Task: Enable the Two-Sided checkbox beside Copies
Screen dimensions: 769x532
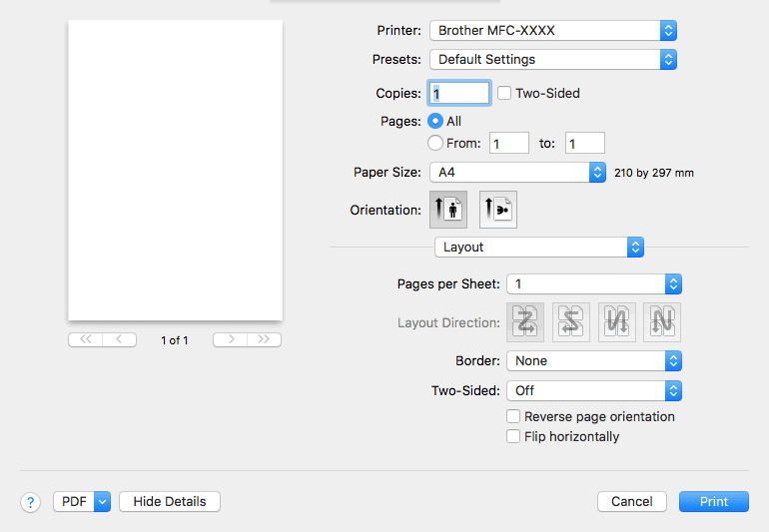Action: point(504,93)
